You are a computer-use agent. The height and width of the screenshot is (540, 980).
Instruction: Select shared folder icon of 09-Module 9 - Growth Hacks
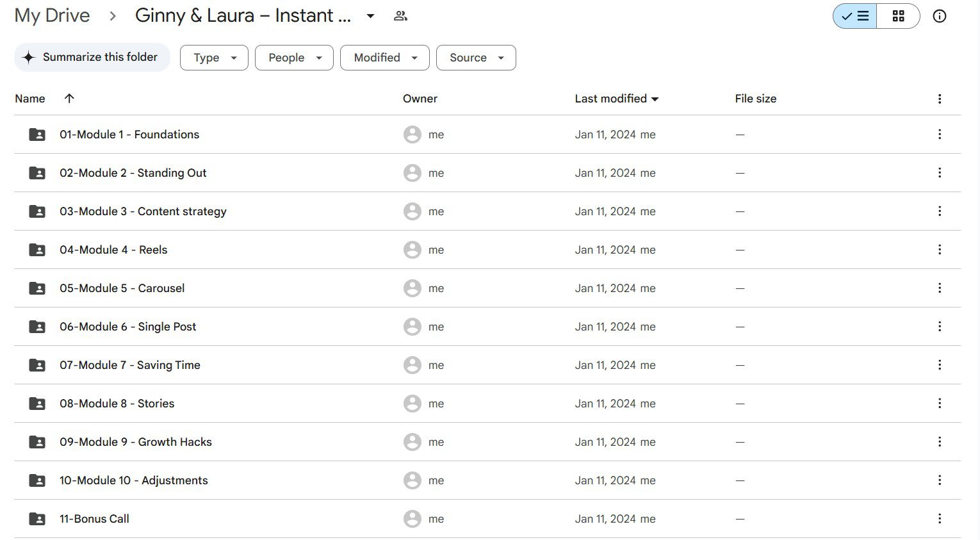pyautogui.click(x=37, y=442)
